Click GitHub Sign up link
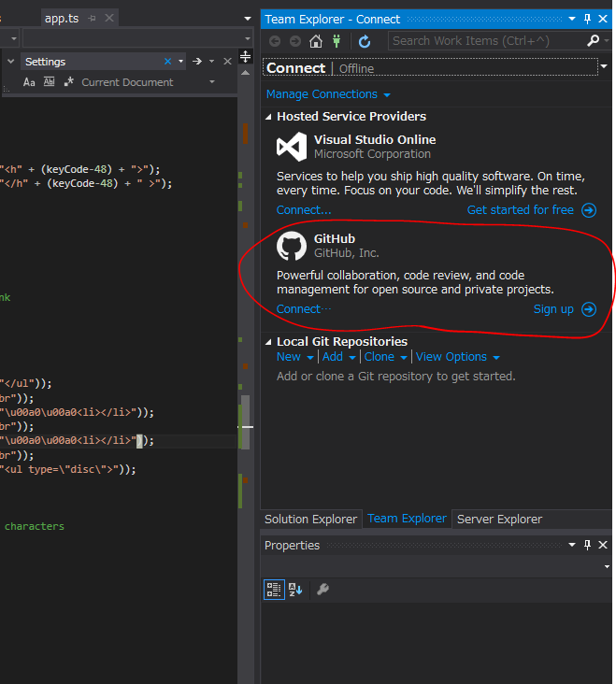 (x=553, y=309)
